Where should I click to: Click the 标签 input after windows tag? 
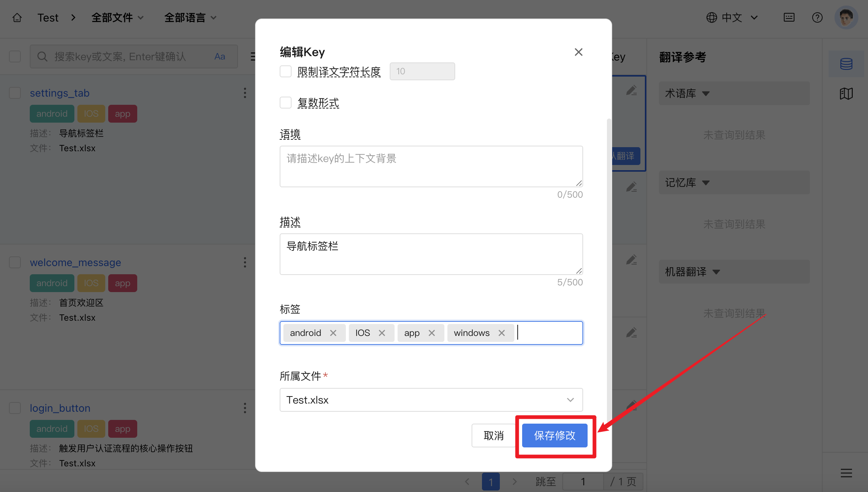[x=549, y=333]
